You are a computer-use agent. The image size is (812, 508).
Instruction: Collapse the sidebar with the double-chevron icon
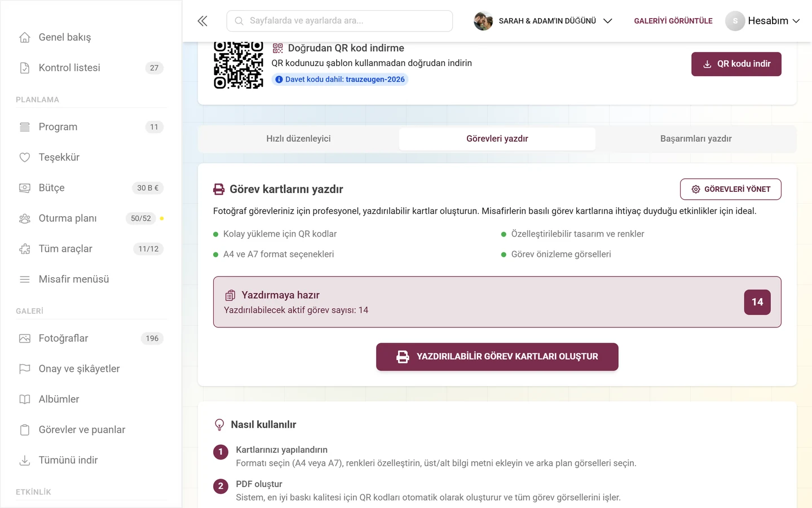click(x=202, y=21)
